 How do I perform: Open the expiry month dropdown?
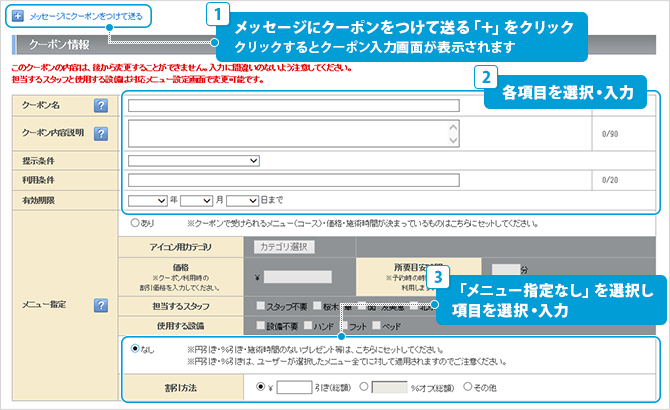[x=196, y=199]
